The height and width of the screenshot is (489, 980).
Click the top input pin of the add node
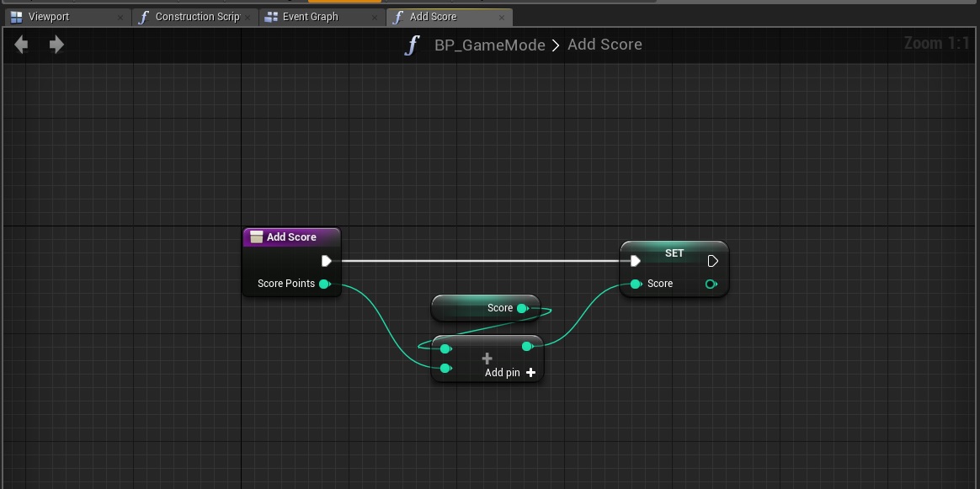(x=445, y=348)
